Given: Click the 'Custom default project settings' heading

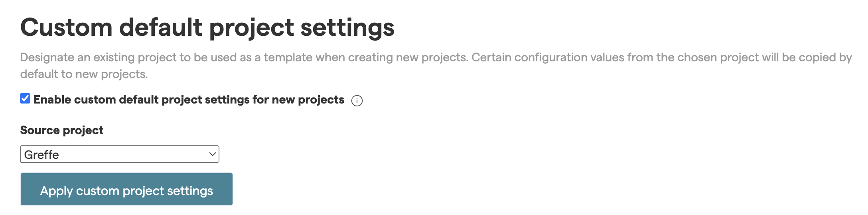Looking at the screenshot, I should 207,27.
